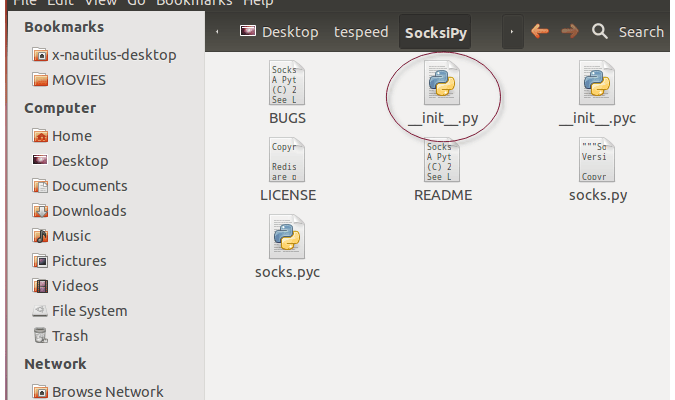Screen dimensions: 675x400
Task: Go to Home label in sidebar
Action: tap(72, 136)
